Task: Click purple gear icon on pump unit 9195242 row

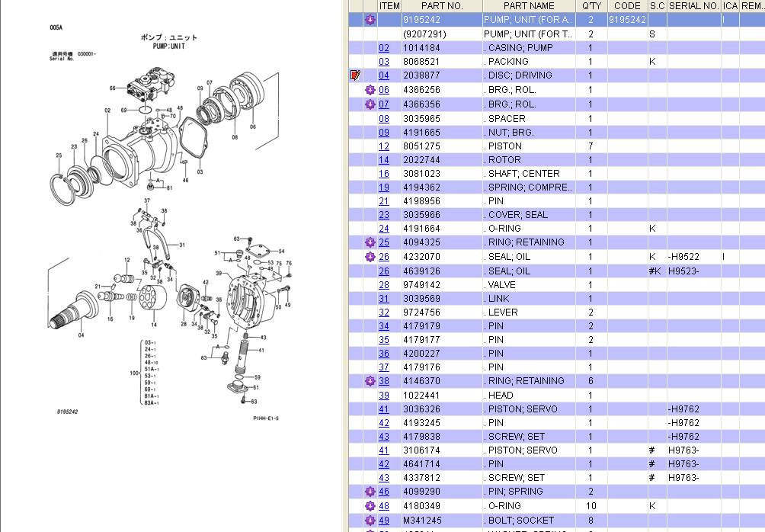Action: tap(370, 20)
